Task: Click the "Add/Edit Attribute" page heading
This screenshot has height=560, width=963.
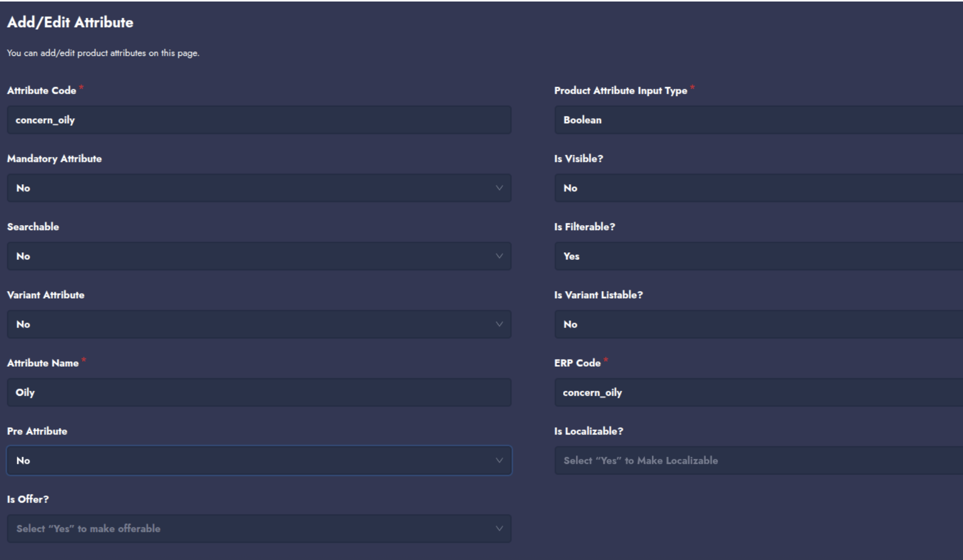Action: 70,22
